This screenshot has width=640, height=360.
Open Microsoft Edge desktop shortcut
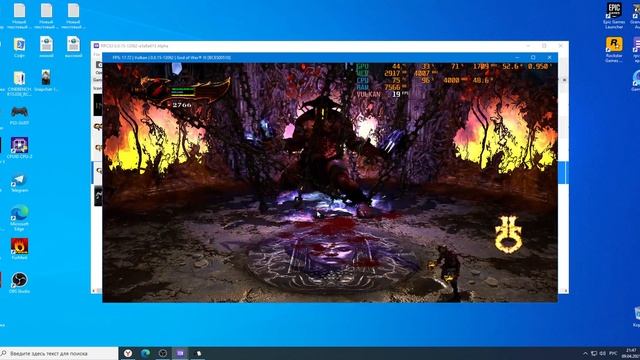pyautogui.click(x=19, y=218)
